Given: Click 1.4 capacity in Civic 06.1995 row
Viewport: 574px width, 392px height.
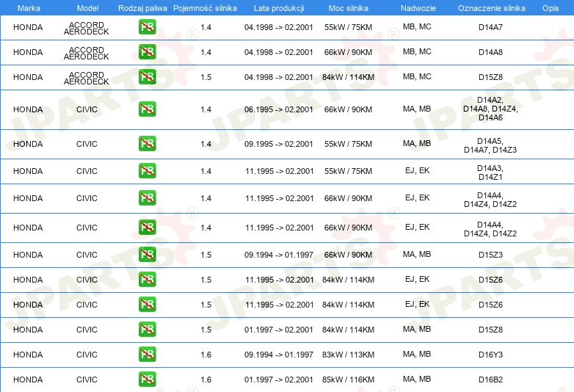Looking at the screenshot, I should pos(206,109).
